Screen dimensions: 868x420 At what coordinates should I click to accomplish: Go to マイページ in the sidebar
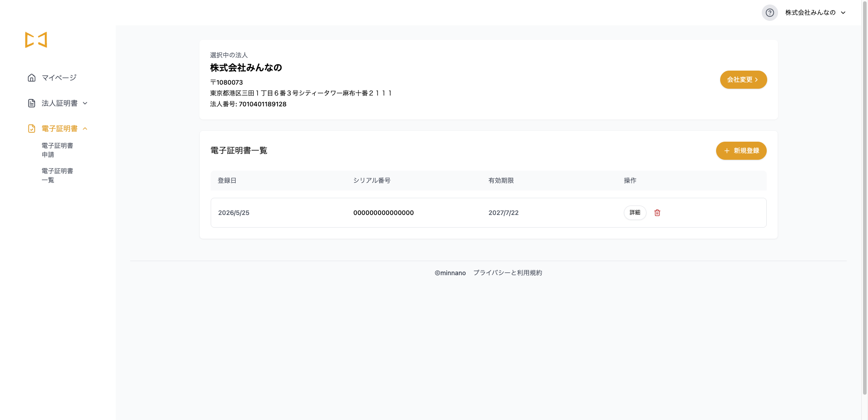(59, 78)
